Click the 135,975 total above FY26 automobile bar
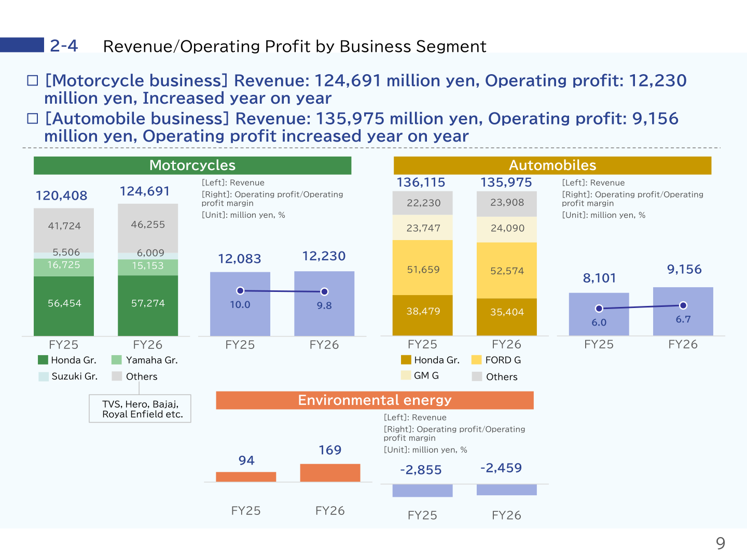This screenshot has height=560, width=747. pyautogui.click(x=506, y=183)
